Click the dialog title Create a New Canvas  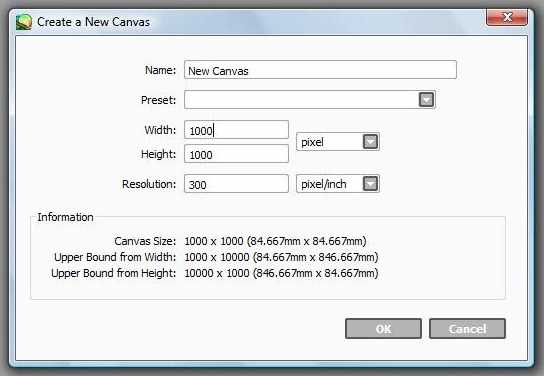click(93, 22)
